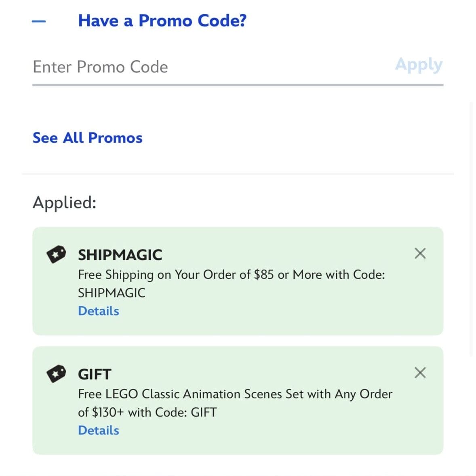Select the bold SHIPMAGIC promo title
476x476 pixels.
click(120, 255)
